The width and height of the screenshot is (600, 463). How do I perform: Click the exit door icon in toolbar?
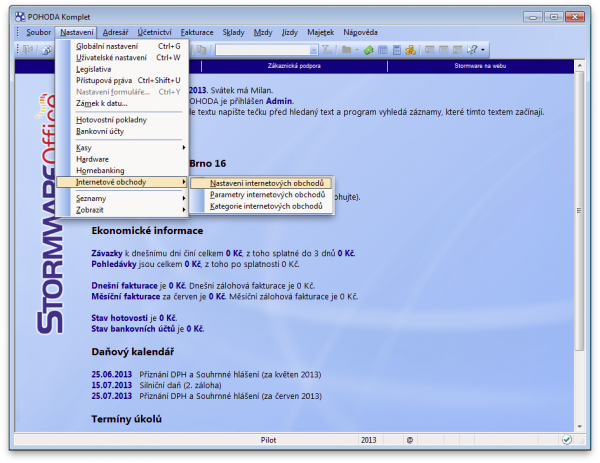tap(28, 50)
